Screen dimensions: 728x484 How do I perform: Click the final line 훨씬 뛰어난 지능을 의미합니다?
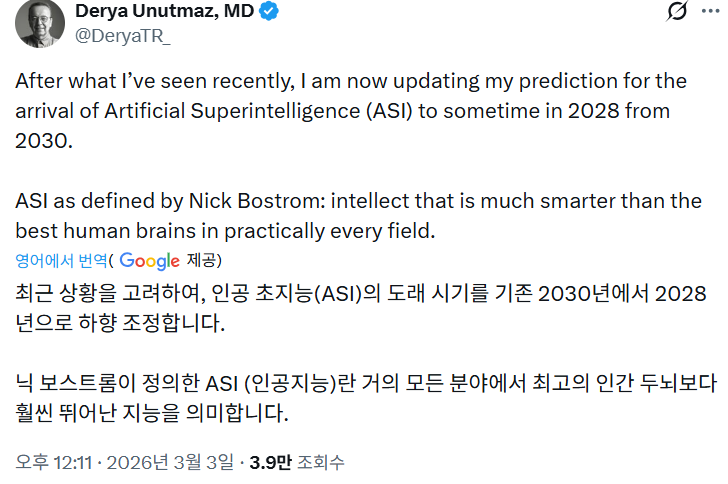pos(152,412)
